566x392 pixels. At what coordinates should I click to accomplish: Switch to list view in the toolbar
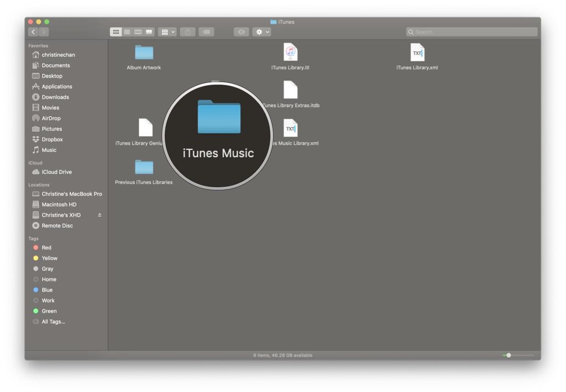coord(127,31)
